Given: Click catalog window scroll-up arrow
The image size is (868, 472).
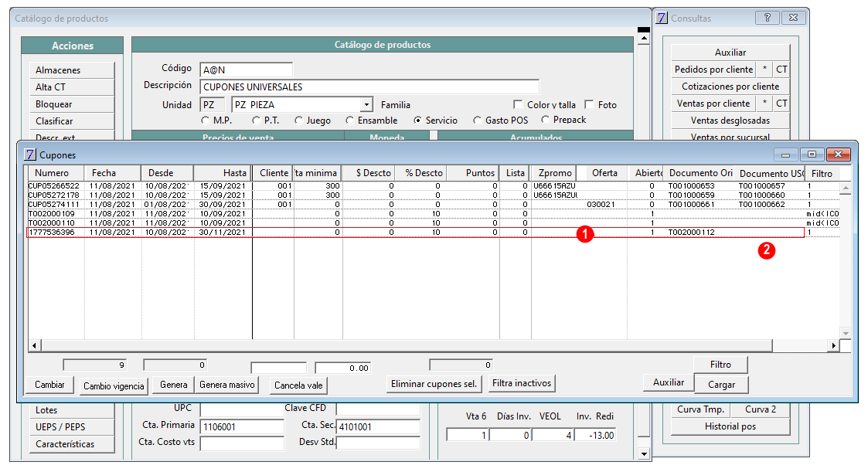Looking at the screenshot, I should (x=643, y=38).
